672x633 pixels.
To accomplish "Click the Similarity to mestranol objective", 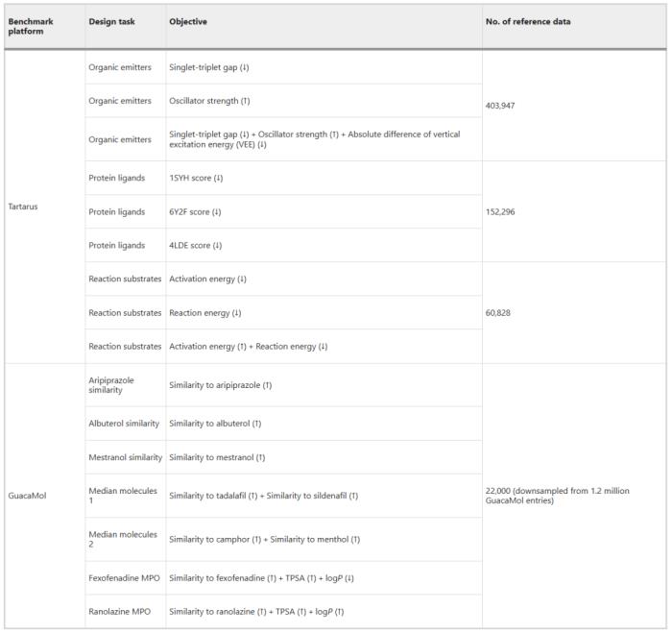I will (217, 457).
